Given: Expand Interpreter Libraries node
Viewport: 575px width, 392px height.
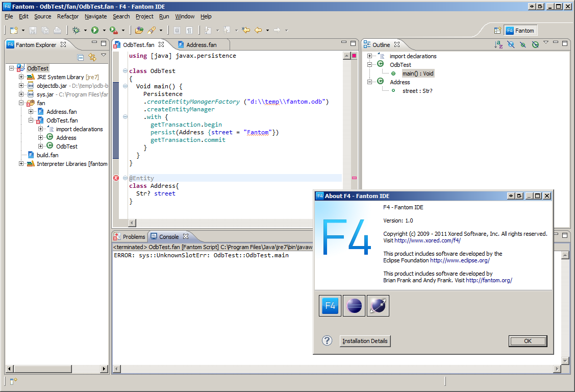Looking at the screenshot, I should (21, 164).
